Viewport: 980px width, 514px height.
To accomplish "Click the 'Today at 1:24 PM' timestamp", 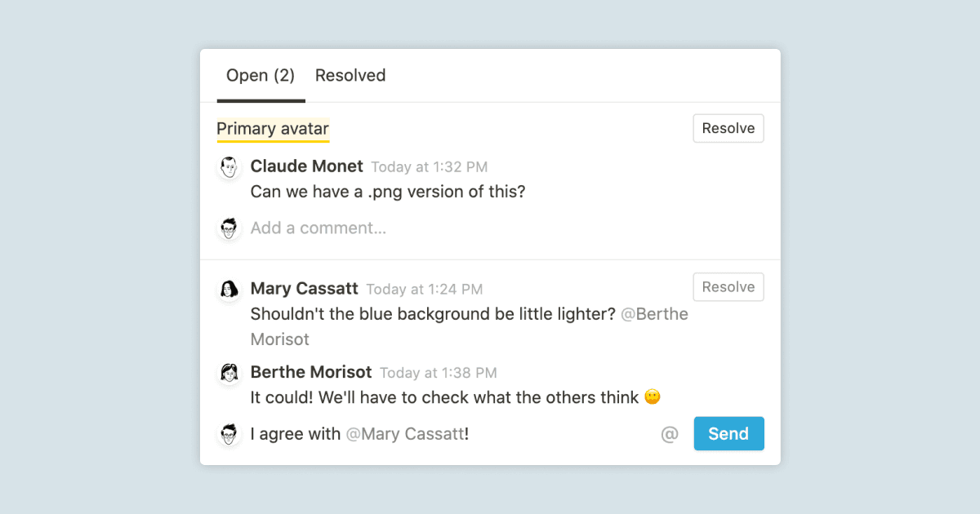I will (424, 290).
